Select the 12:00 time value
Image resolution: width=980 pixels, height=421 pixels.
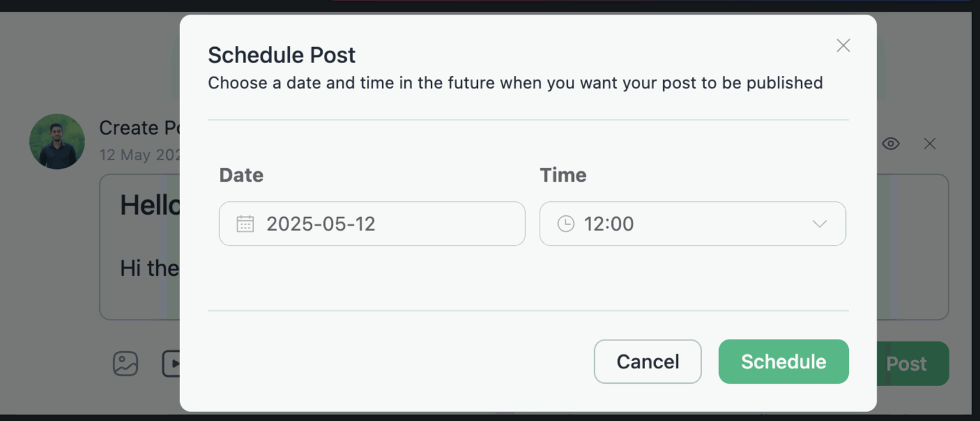[x=609, y=224]
